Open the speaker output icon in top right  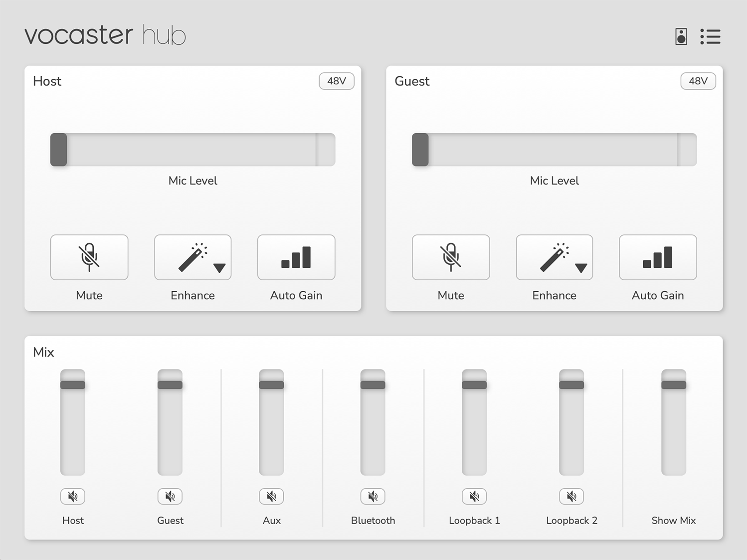(680, 36)
